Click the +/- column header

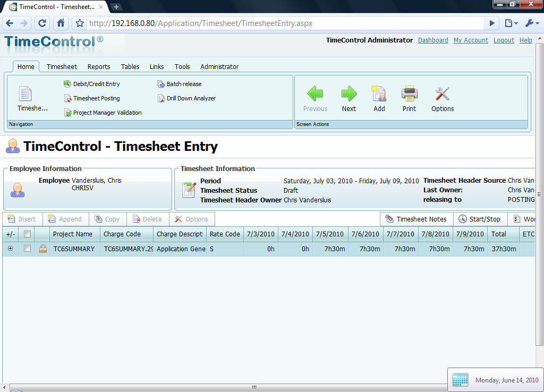[x=11, y=234]
